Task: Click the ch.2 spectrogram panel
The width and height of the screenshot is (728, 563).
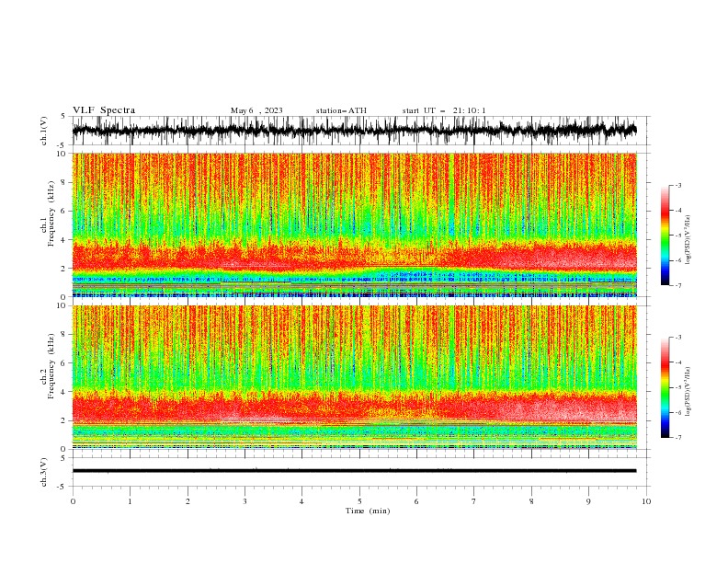Action: pyautogui.click(x=354, y=377)
